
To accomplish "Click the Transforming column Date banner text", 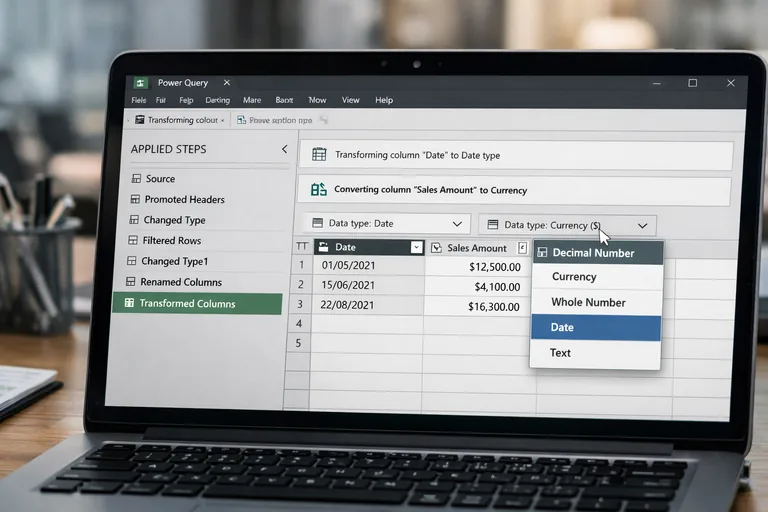I will (417, 155).
